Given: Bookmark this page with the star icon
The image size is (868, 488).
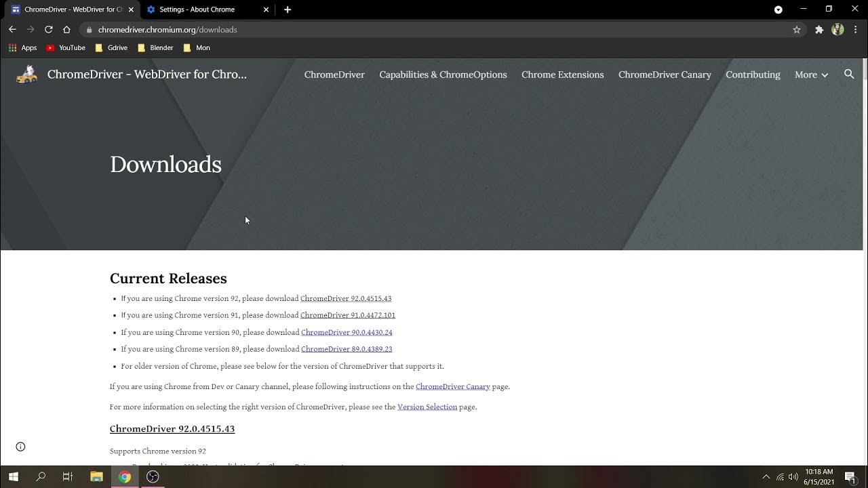Looking at the screenshot, I should 797,30.
